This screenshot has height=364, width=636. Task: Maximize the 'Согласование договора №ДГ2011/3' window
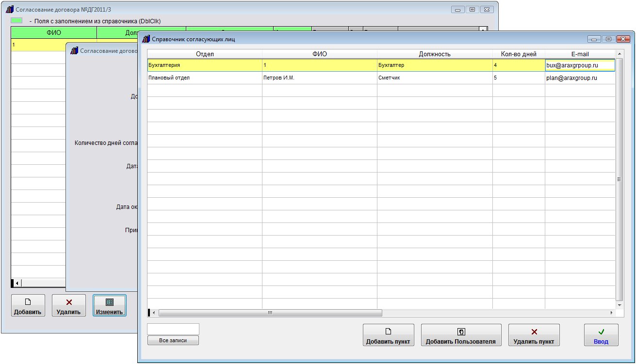(x=472, y=9)
